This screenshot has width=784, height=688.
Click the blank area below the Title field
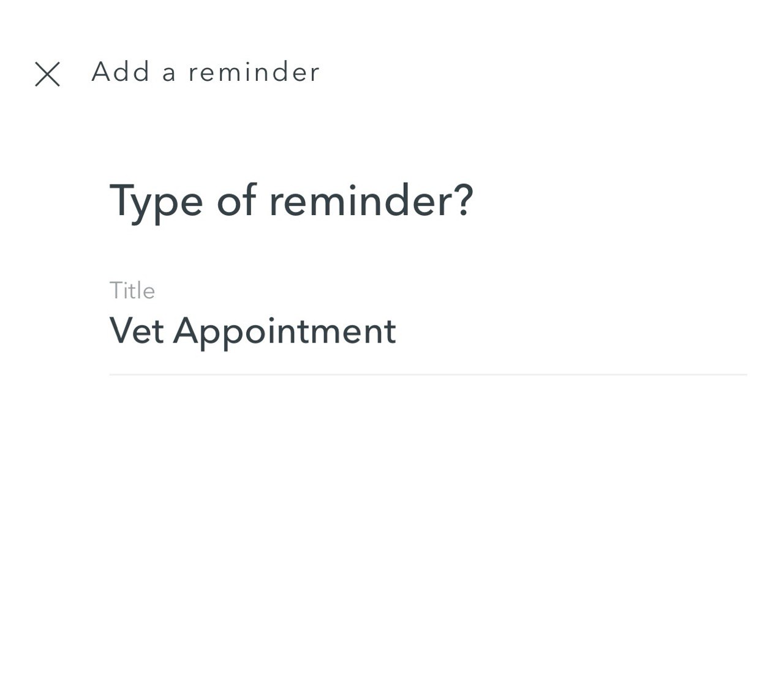[428, 502]
